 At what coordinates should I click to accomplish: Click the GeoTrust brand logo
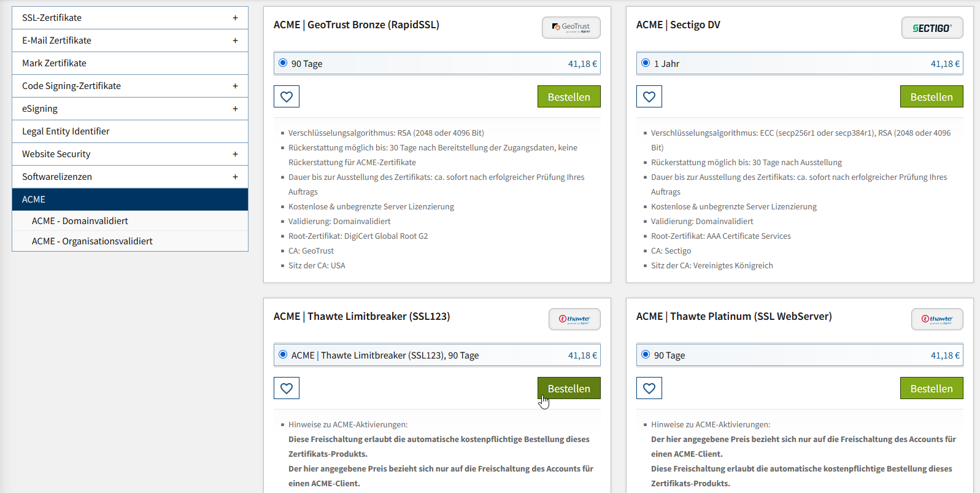point(571,28)
